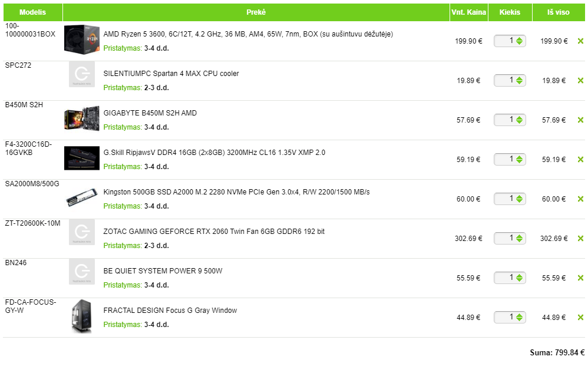Select model code SA2000M8/500G
Image resolution: width=588 pixels, height=373 pixels.
pos(32,184)
